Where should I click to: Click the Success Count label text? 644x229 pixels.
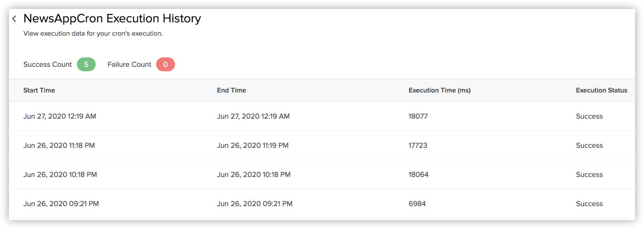pos(48,64)
